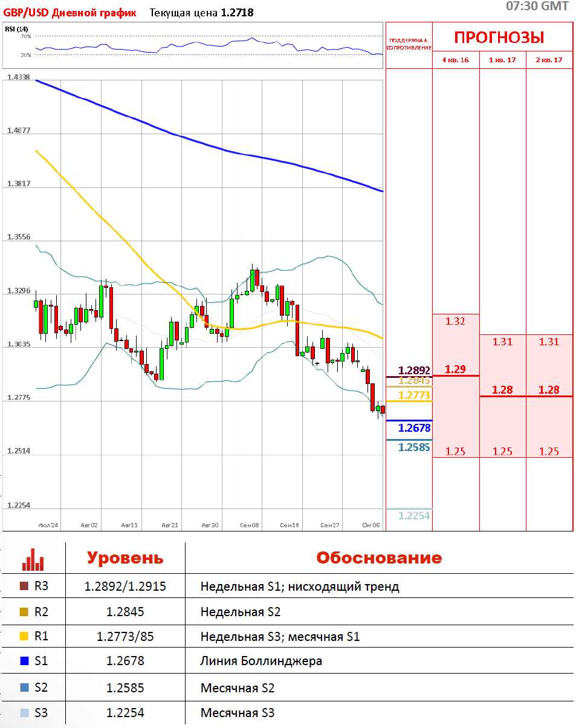The image size is (576, 728).
Task: Click the 1.2585 cell in S2 row
Action: point(125,687)
